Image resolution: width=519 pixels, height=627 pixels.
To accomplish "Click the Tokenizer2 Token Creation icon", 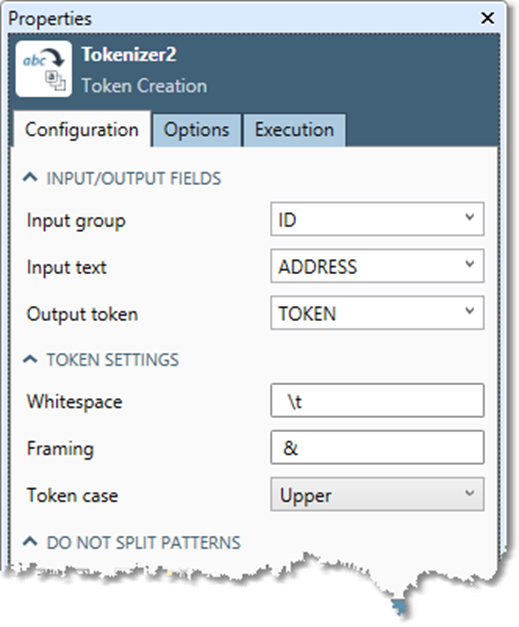I will click(x=44, y=69).
